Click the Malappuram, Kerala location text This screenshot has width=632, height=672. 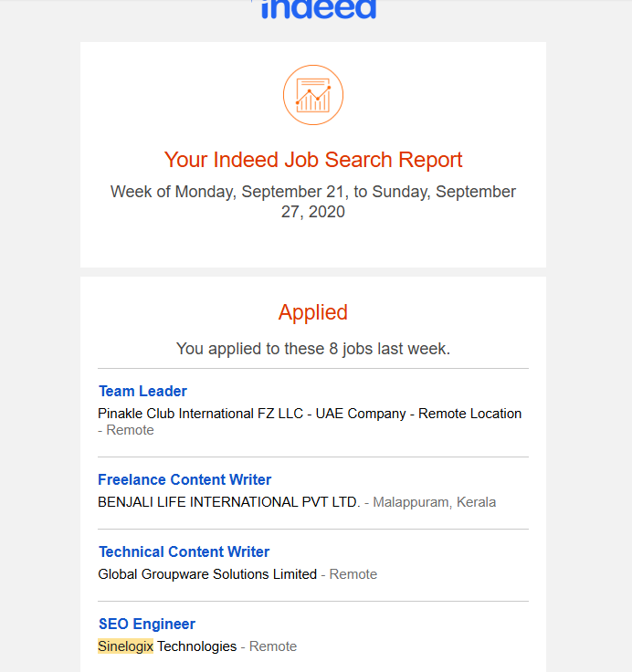434,502
